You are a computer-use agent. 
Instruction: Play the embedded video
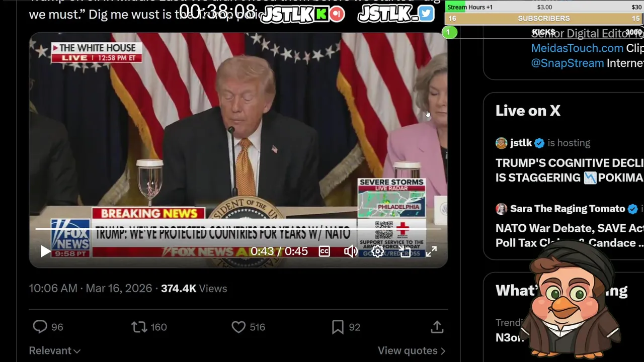coord(45,251)
